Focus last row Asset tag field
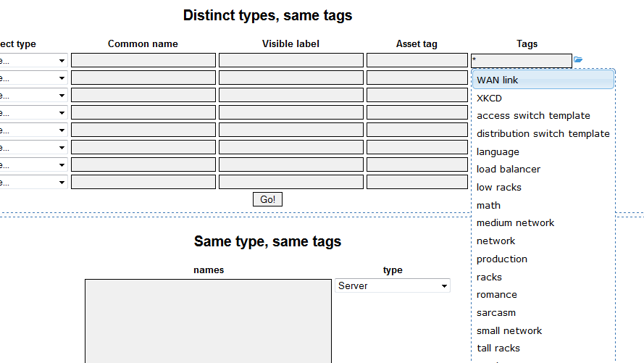This screenshot has height=363, width=644. pyautogui.click(x=417, y=182)
